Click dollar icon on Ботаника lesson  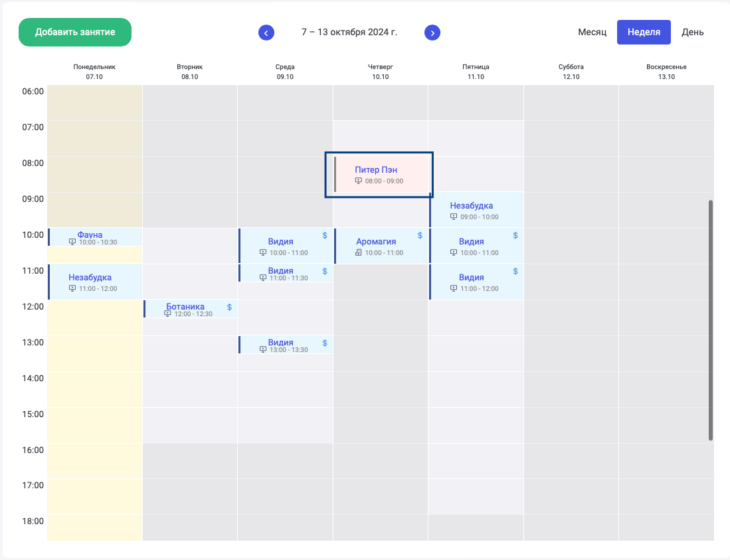click(229, 307)
